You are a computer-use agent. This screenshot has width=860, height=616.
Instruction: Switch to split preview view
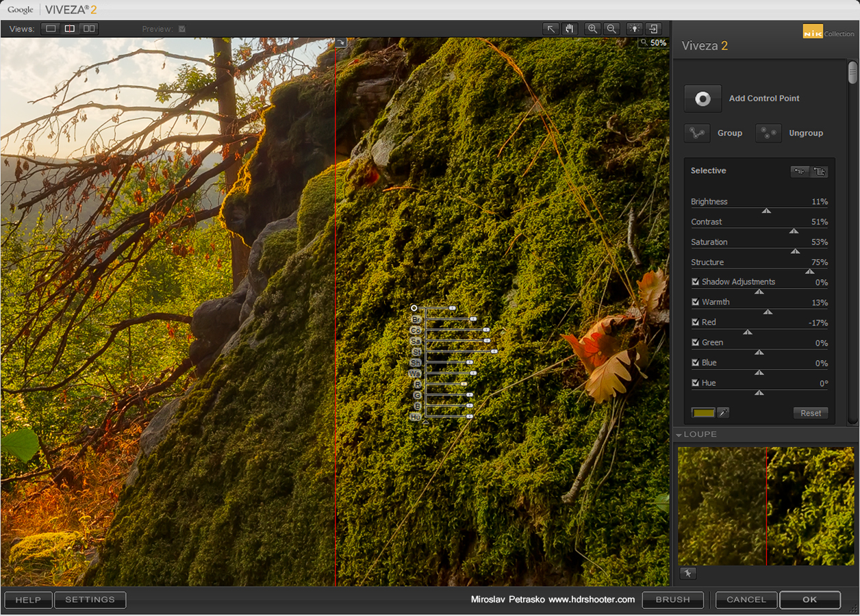point(70,29)
